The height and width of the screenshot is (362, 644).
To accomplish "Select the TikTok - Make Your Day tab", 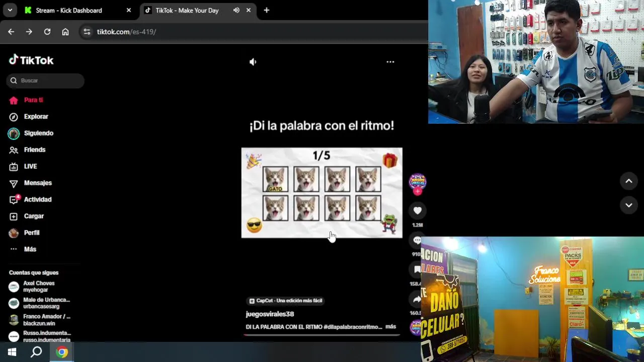I will 187,10.
